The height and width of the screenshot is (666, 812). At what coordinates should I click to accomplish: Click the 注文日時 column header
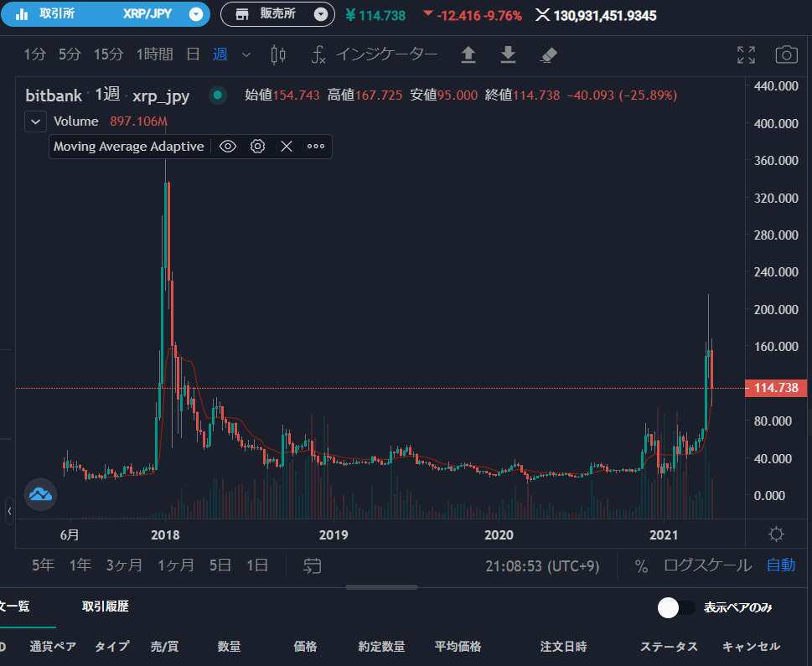tap(563, 647)
